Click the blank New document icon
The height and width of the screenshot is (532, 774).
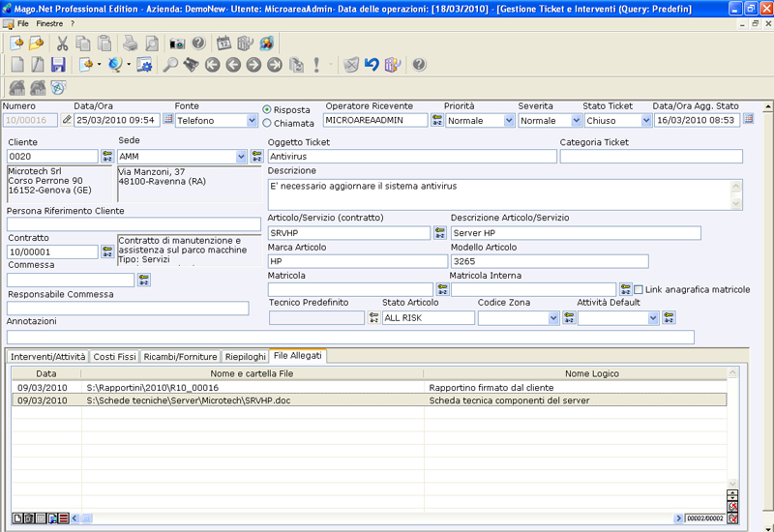click(x=17, y=65)
